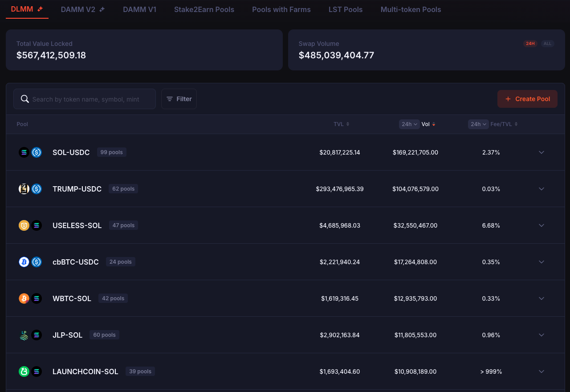This screenshot has height=392, width=570.
Task: Switch to LST Pools tab
Action: [x=346, y=9]
